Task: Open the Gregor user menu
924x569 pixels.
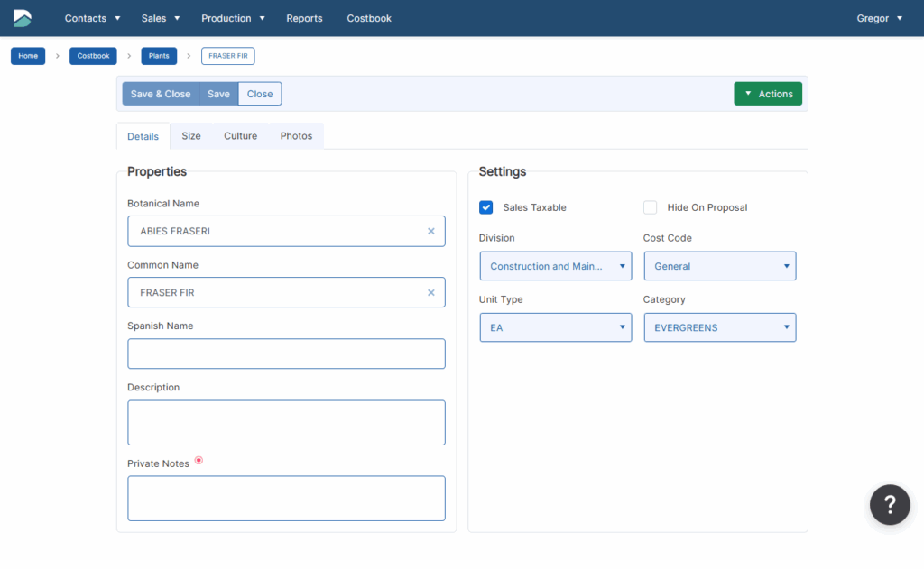Action: (879, 18)
